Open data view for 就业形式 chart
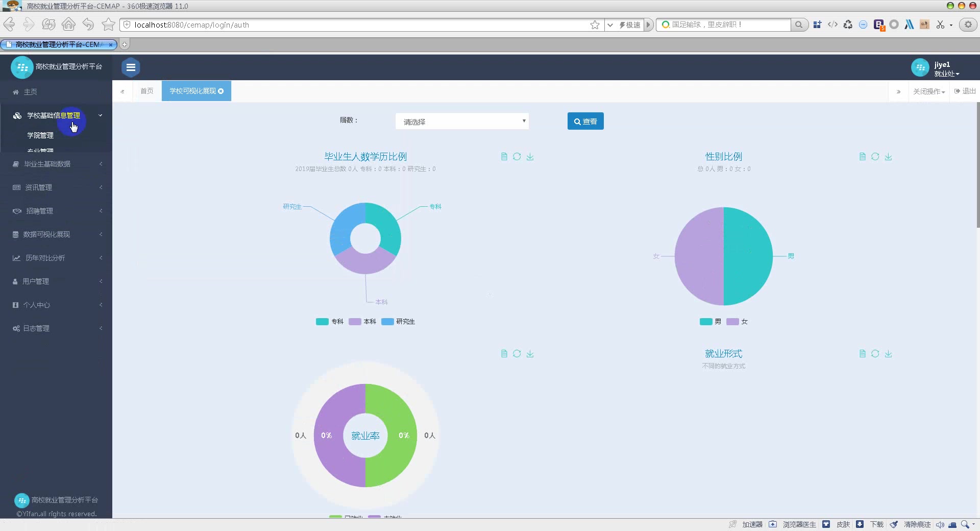 coord(862,354)
